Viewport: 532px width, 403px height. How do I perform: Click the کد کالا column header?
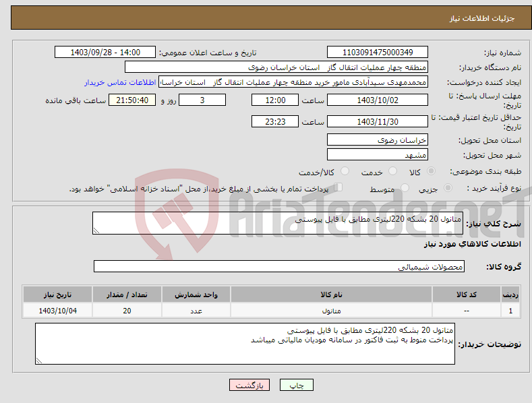pyautogui.click(x=467, y=294)
